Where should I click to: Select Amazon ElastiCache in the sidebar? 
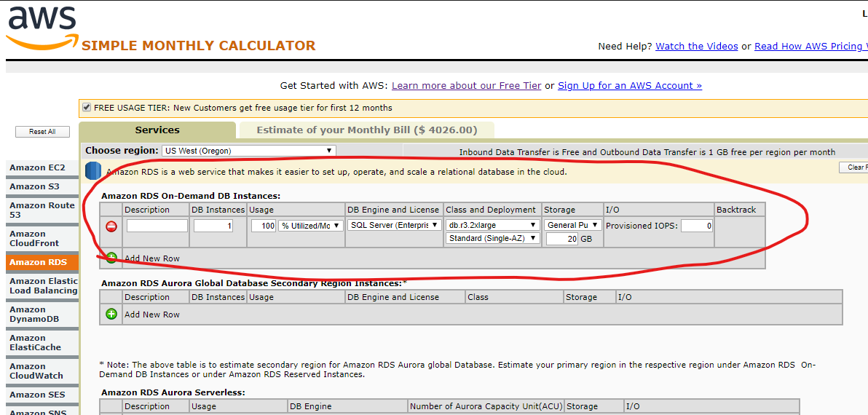click(42, 342)
